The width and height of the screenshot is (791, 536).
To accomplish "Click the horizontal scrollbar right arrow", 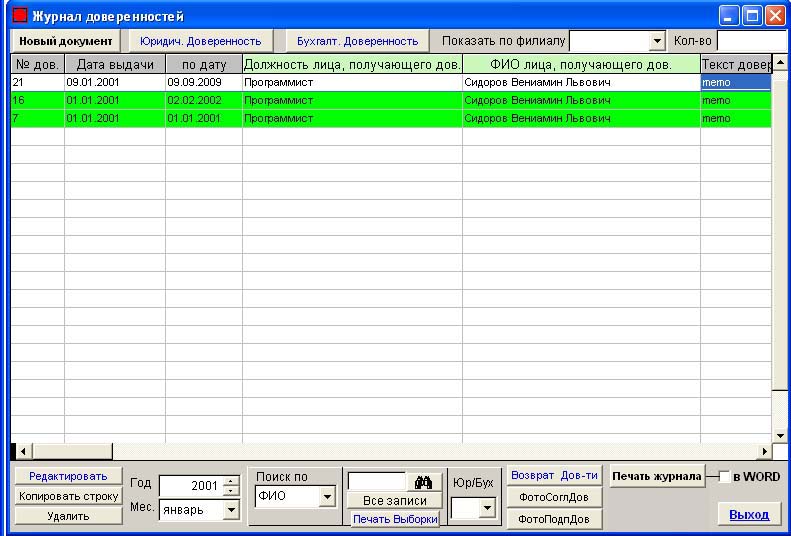I will click(x=766, y=451).
